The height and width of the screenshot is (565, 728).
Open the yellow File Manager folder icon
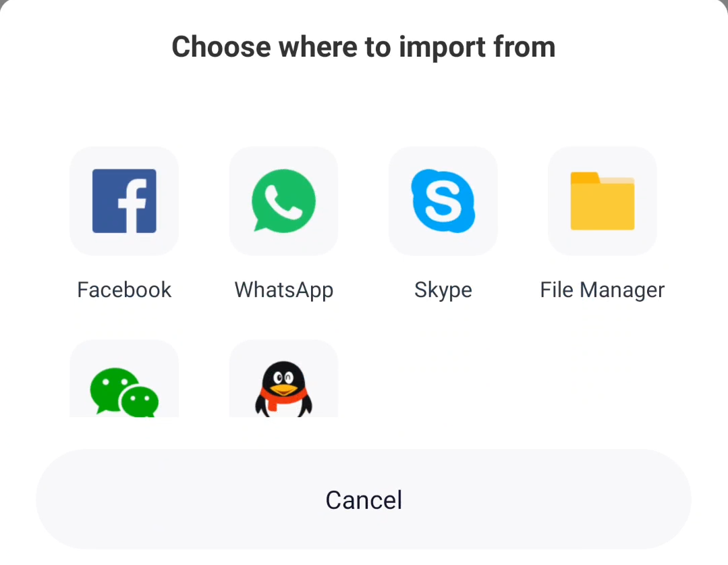(603, 200)
